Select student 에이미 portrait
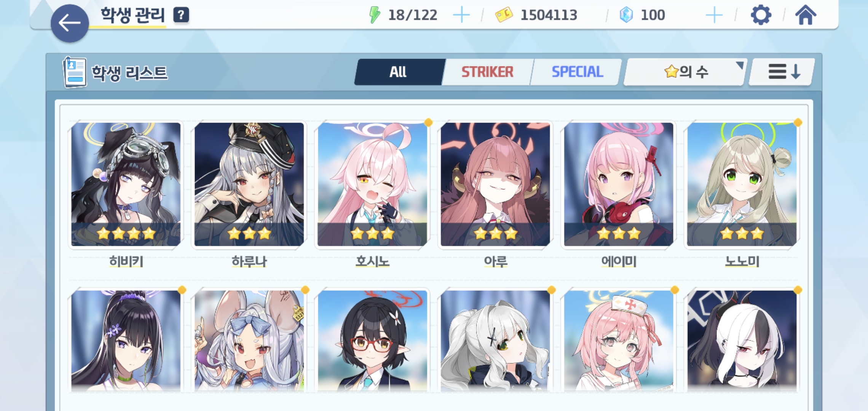The image size is (868, 411). (x=619, y=185)
